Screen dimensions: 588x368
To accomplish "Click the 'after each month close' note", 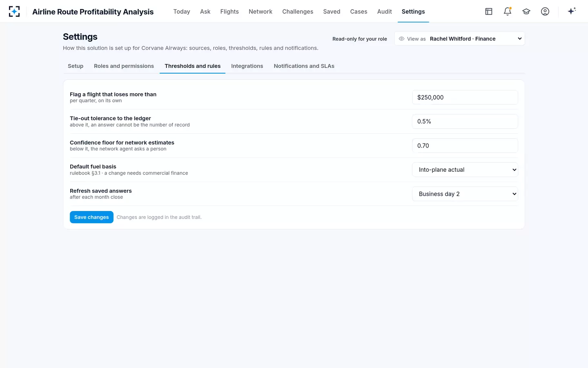I will tap(96, 197).
